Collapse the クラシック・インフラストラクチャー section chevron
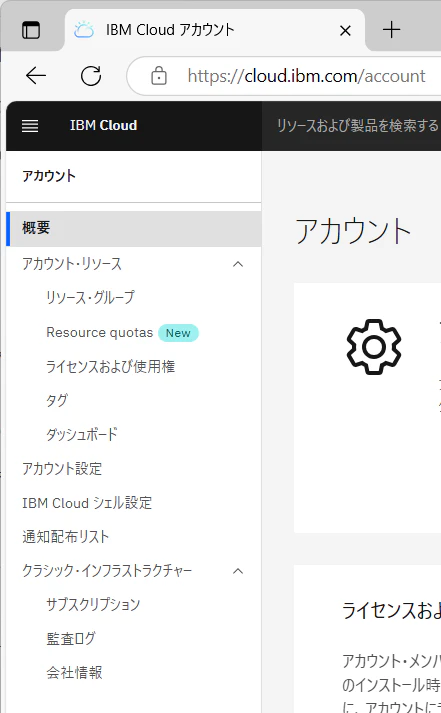The height and width of the screenshot is (713, 441). point(238,571)
